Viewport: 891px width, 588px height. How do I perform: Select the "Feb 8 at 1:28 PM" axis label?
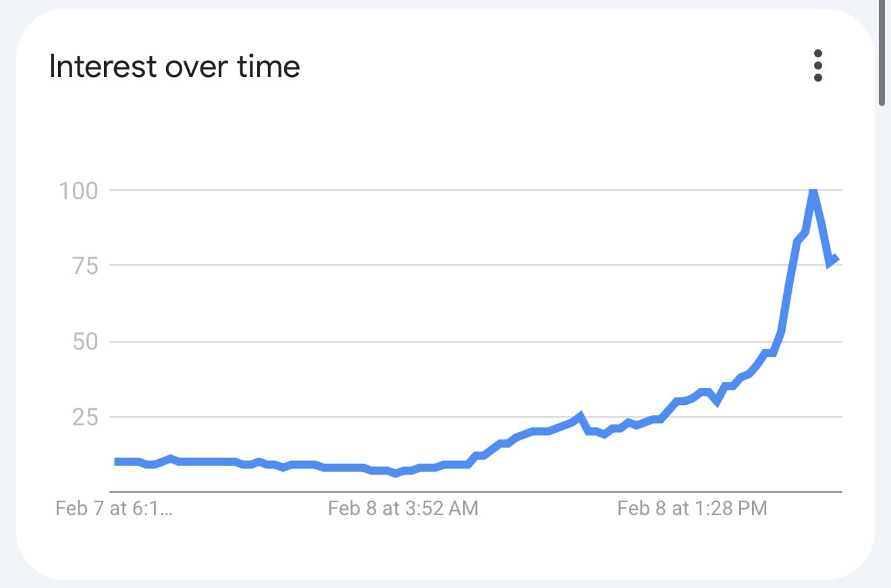(x=692, y=508)
